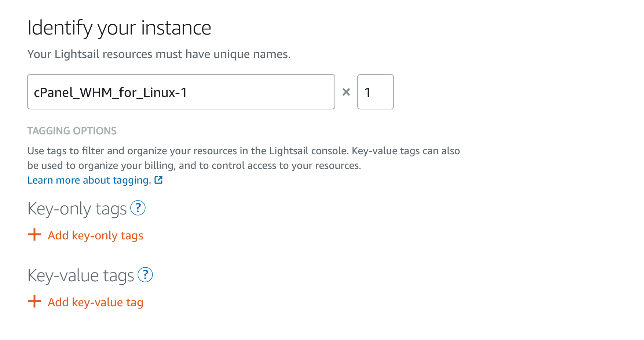Click the multiplication symbol beside instance name
Viewport: 644px width, 340px height.
[346, 92]
